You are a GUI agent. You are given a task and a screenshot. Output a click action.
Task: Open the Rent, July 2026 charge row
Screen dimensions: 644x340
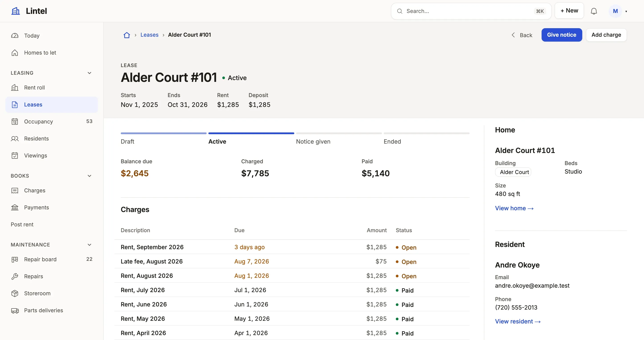[x=292, y=290]
